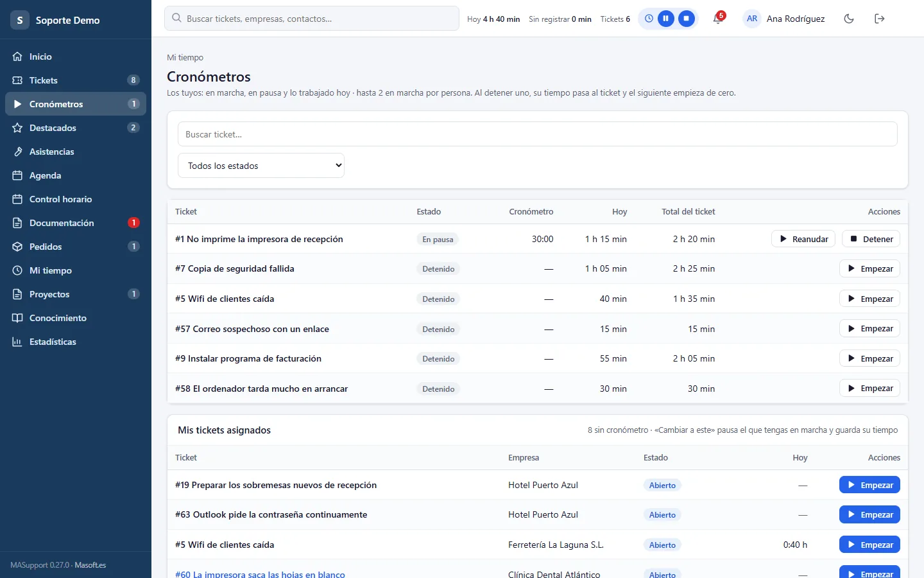Start the timer for #7 Copia de seguridad fallida
Screen dimensions: 924x578
pyautogui.click(x=869, y=268)
